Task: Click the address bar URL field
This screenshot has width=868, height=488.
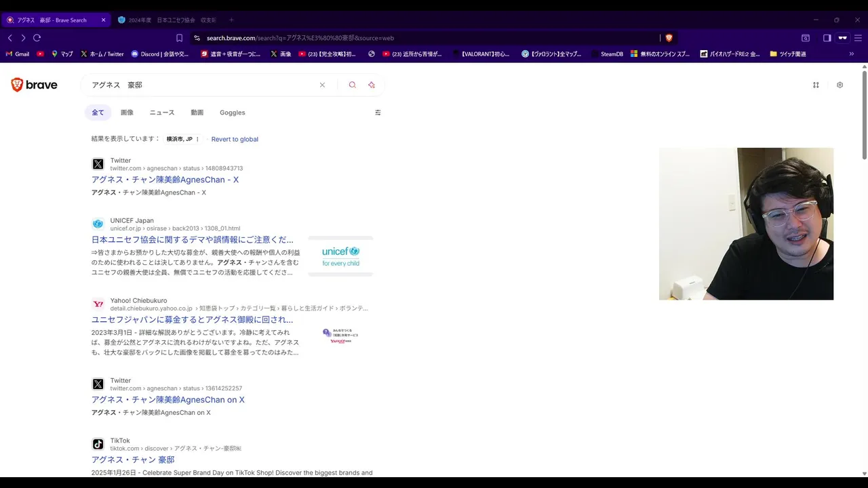Action: pos(427,38)
